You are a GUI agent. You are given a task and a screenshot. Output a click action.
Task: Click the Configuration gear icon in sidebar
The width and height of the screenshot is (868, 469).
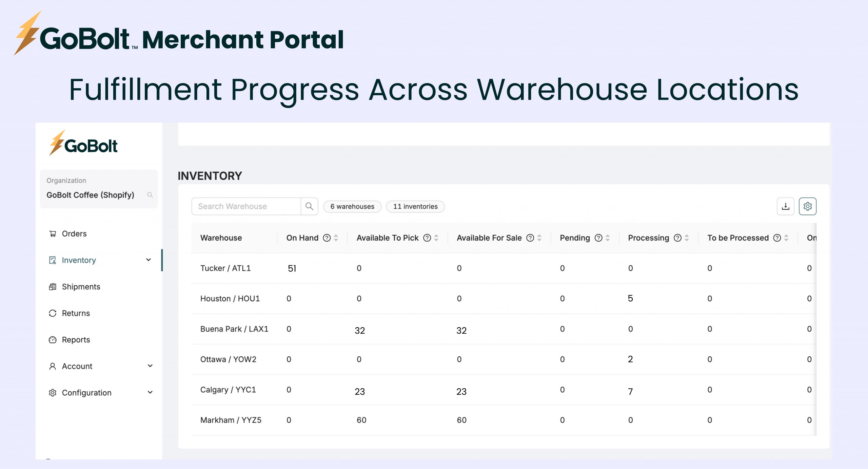(x=53, y=392)
